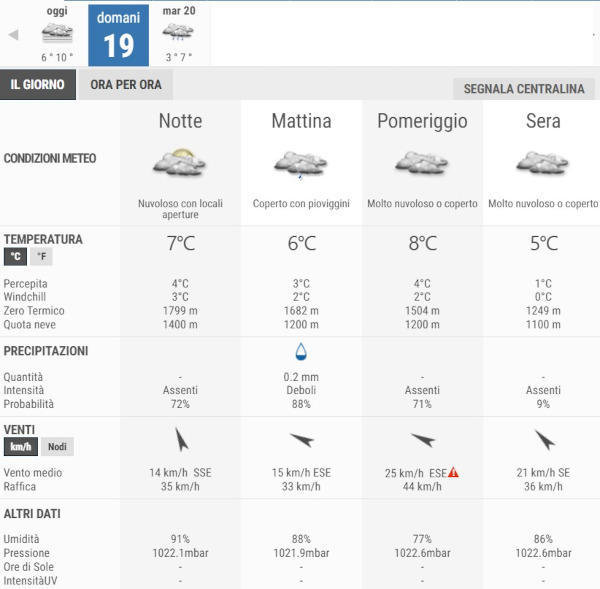600x589 pixels.
Task: Click the raindrop precipitation icon under Mattina
Action: tap(301, 351)
